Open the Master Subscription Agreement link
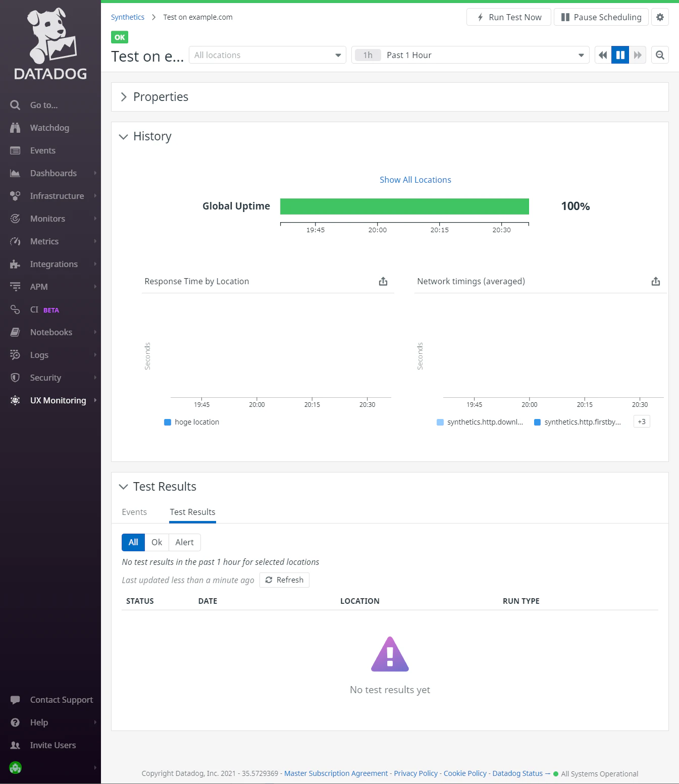 click(x=336, y=773)
